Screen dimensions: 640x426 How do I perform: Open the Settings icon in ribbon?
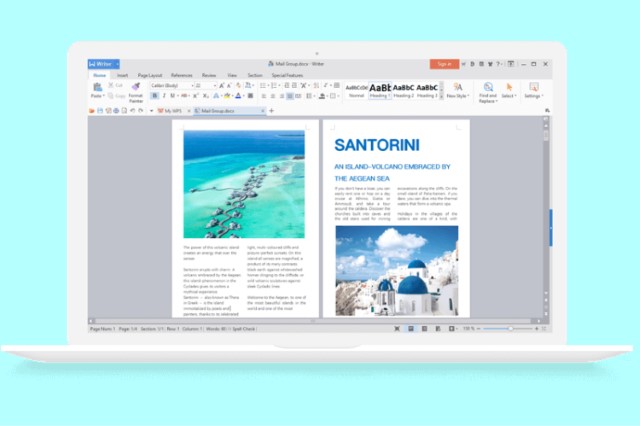[x=533, y=90]
